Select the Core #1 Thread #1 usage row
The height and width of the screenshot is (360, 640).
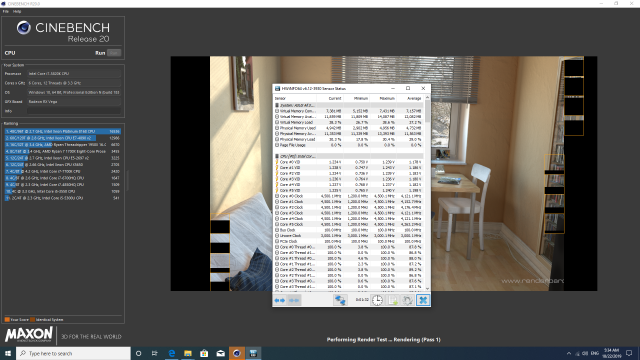point(348,264)
